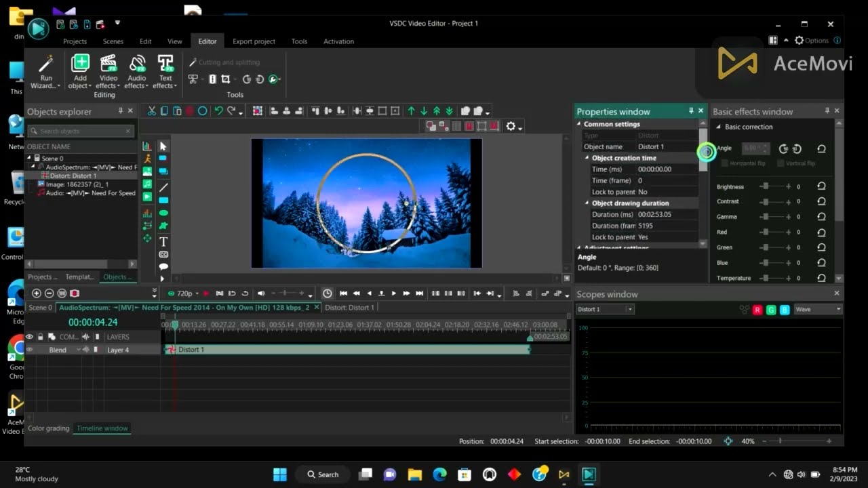Screen dimensions: 868x488
Task: Toggle the blue B channel in Scopes
Action: (x=785, y=310)
